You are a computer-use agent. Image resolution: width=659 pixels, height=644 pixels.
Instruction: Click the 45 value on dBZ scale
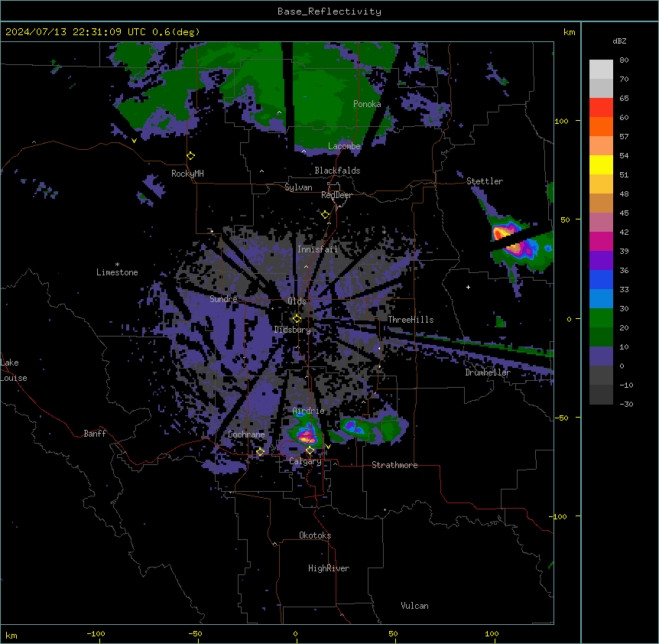click(x=624, y=213)
